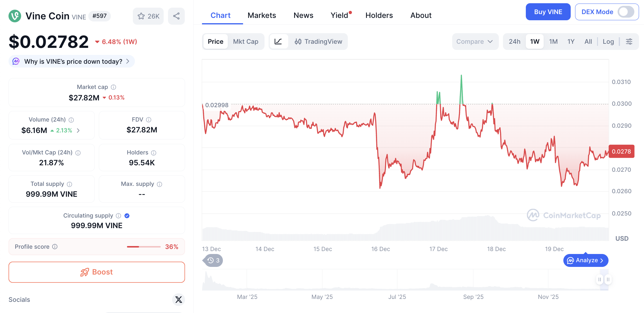This screenshot has width=644, height=313.
Task: Open chart settings sliders icon
Action: [629, 42]
